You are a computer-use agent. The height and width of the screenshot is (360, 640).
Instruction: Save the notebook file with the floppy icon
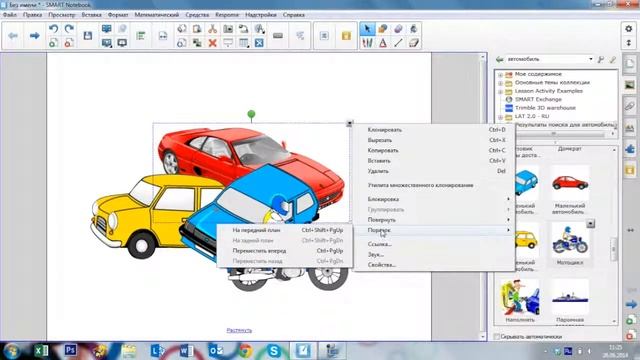(x=87, y=36)
